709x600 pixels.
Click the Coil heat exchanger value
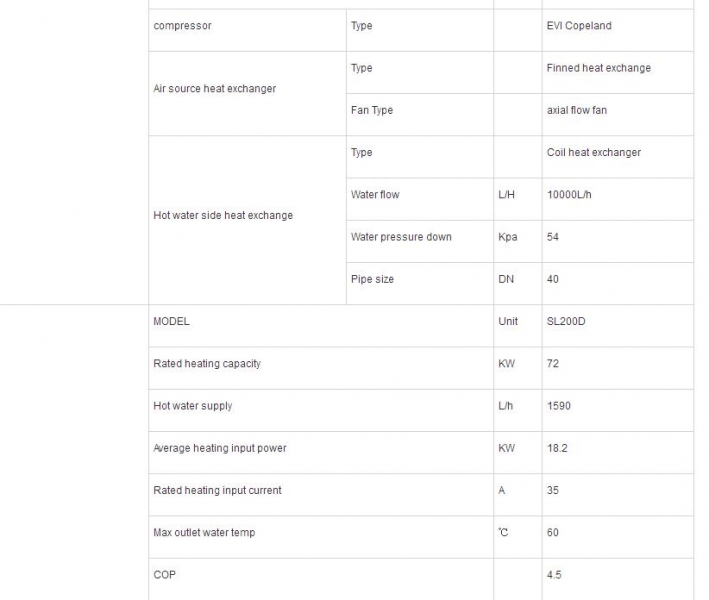594,152
